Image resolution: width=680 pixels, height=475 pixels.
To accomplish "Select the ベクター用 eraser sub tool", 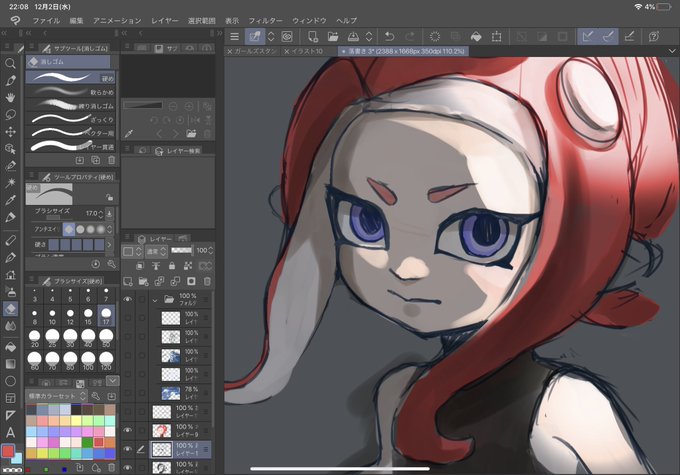I will pyautogui.click(x=71, y=132).
